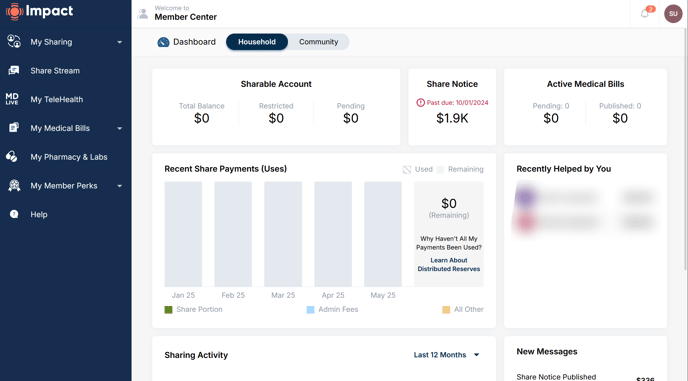Click the My Pharmacy & Labs pill icon
Image resolution: width=688 pixels, height=381 pixels.
[x=12, y=157]
